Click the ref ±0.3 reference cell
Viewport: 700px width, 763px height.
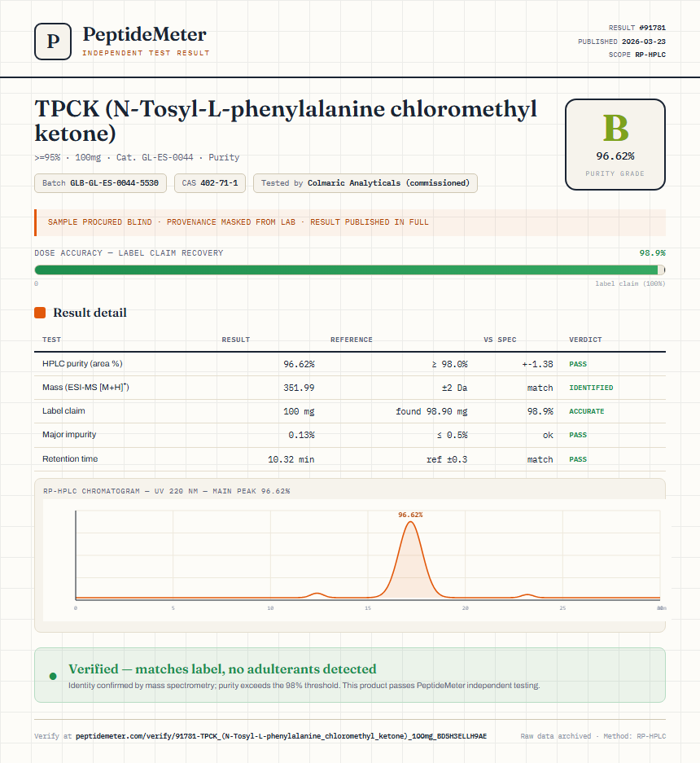click(x=447, y=459)
